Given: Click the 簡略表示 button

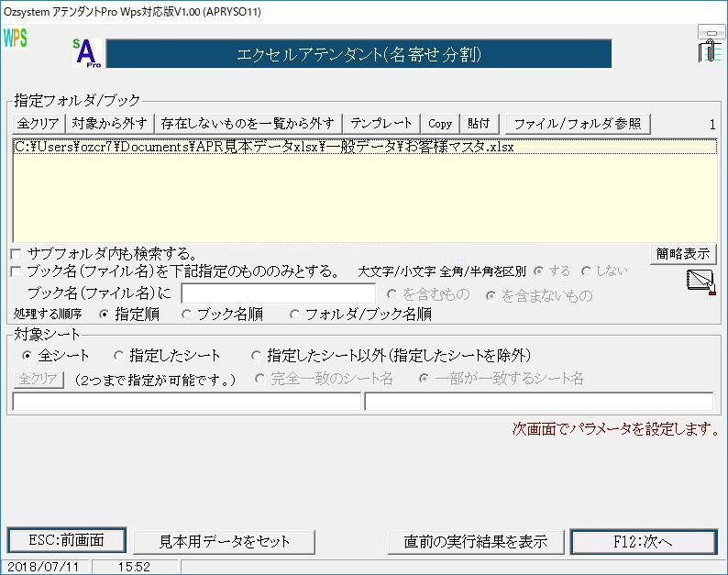Looking at the screenshot, I should click(683, 254).
